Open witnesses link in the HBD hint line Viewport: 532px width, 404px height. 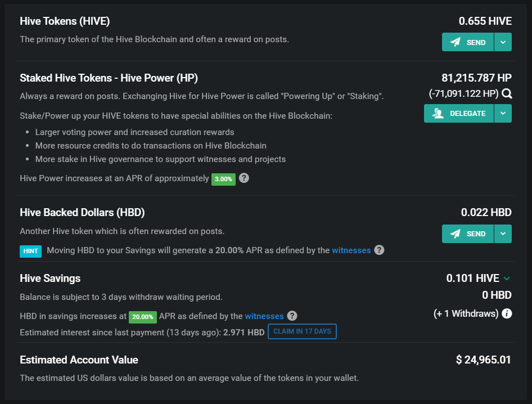coord(351,250)
